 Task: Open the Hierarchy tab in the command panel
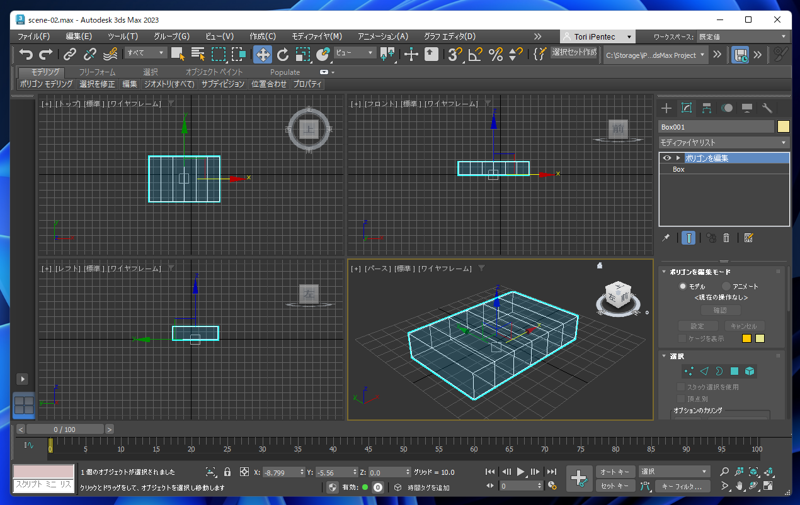[707, 108]
